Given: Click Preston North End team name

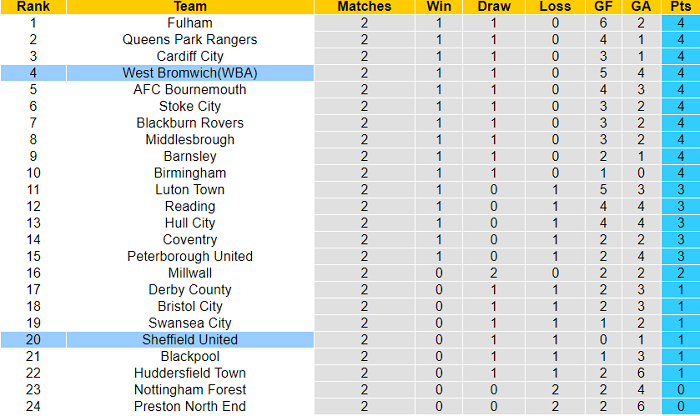Looking at the screenshot, I should point(190,406).
